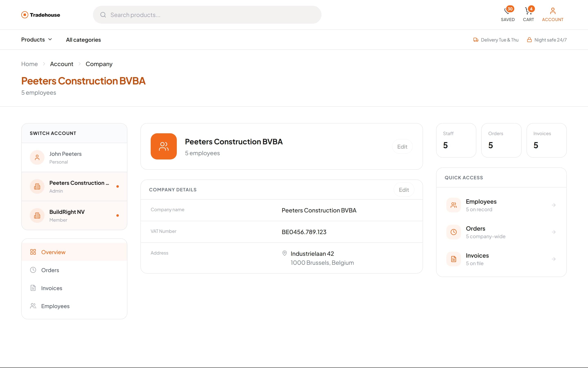Open the shopping cart icon
The height and width of the screenshot is (368, 588).
[x=528, y=11]
